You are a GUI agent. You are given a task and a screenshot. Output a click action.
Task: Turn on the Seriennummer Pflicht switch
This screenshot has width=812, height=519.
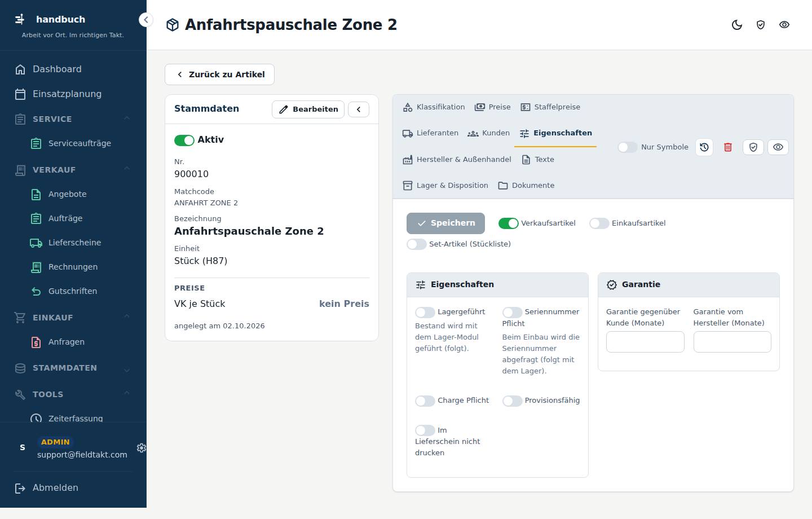point(512,313)
